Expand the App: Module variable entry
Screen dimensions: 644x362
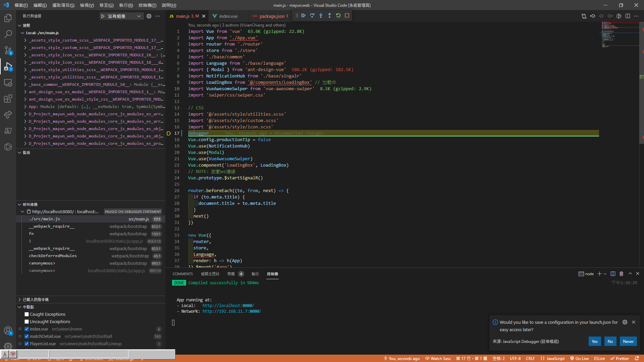(x=25, y=107)
